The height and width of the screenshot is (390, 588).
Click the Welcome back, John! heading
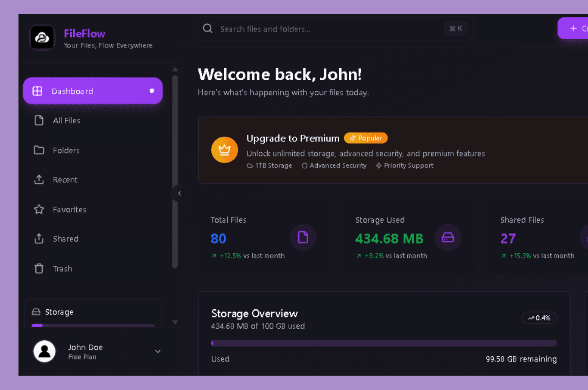[x=280, y=74]
